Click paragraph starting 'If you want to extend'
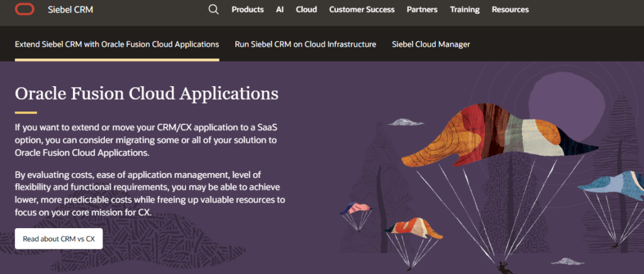 pos(146,140)
